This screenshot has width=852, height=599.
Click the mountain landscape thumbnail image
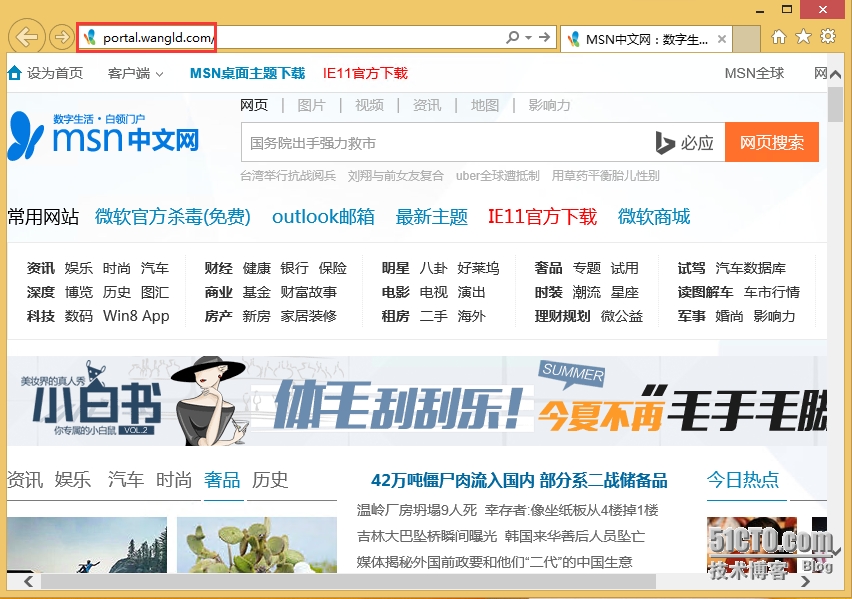[x=87, y=545]
